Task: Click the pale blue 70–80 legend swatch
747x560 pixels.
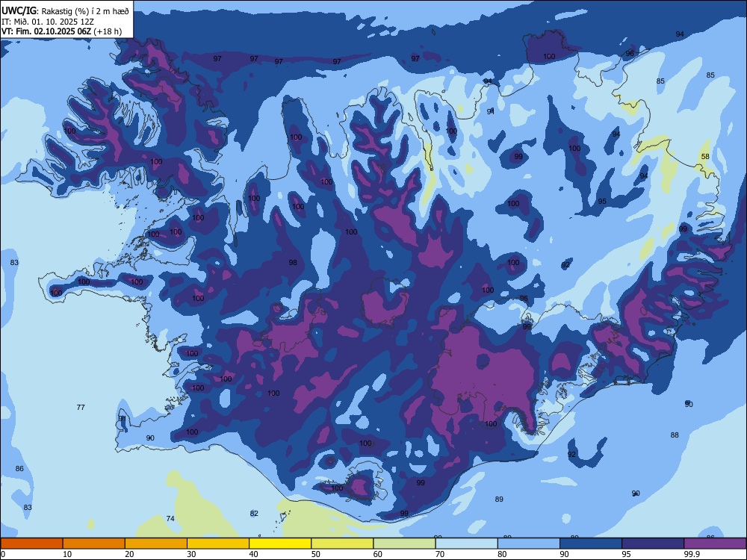Action: (x=467, y=544)
